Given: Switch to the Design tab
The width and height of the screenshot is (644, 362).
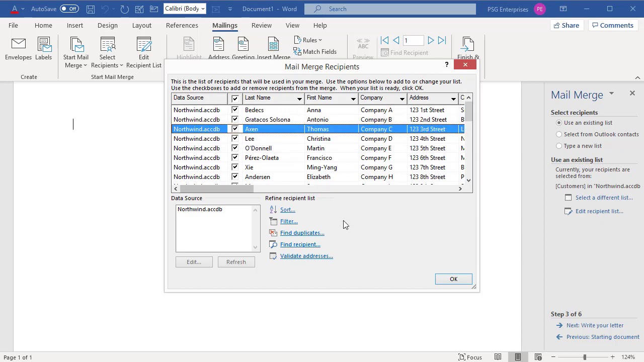Looking at the screenshot, I should click(108, 25).
